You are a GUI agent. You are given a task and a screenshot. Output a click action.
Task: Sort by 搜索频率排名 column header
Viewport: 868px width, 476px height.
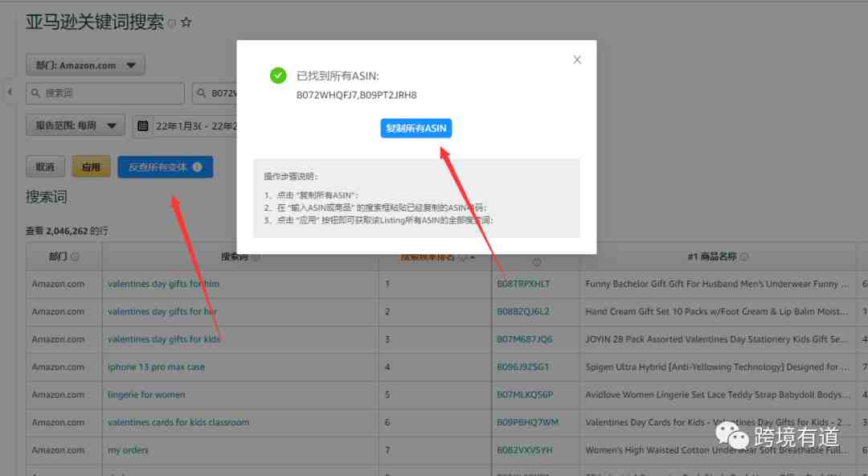[x=428, y=256]
